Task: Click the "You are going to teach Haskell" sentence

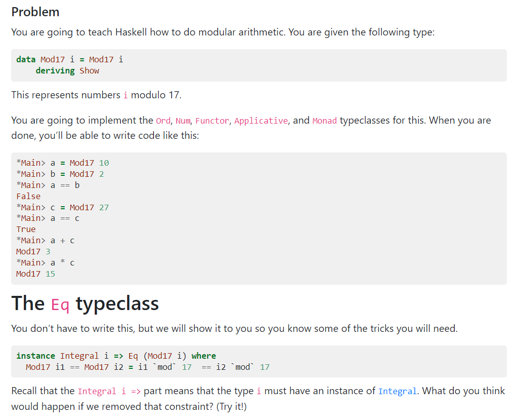Action: point(223,32)
